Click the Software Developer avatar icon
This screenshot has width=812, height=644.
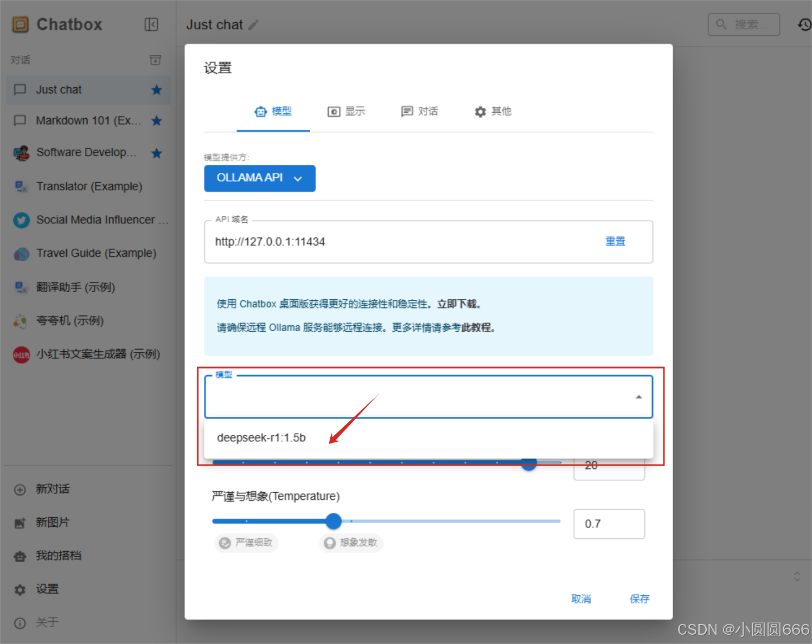coord(21,153)
